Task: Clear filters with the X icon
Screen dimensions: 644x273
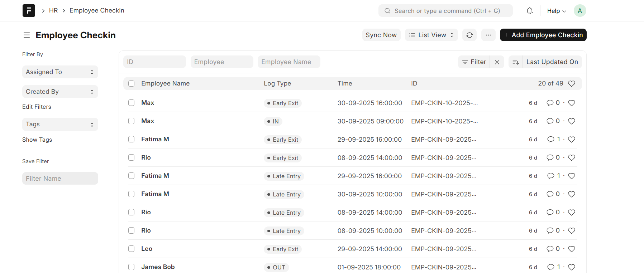Action: click(x=497, y=62)
